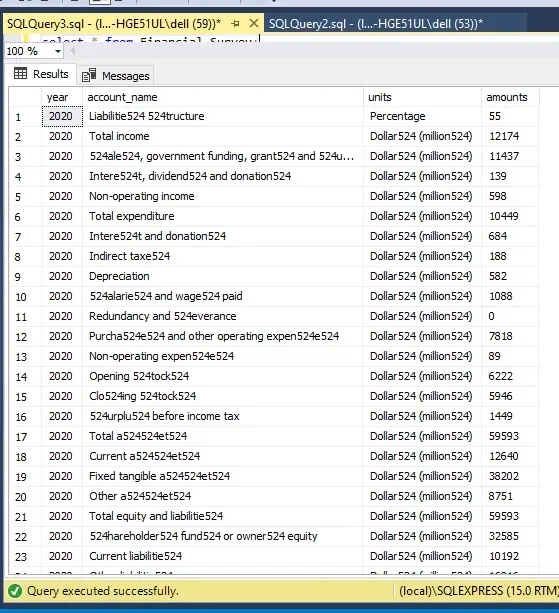The width and height of the screenshot is (559, 613).
Task: Select the account_name column header
Action: [223, 97]
